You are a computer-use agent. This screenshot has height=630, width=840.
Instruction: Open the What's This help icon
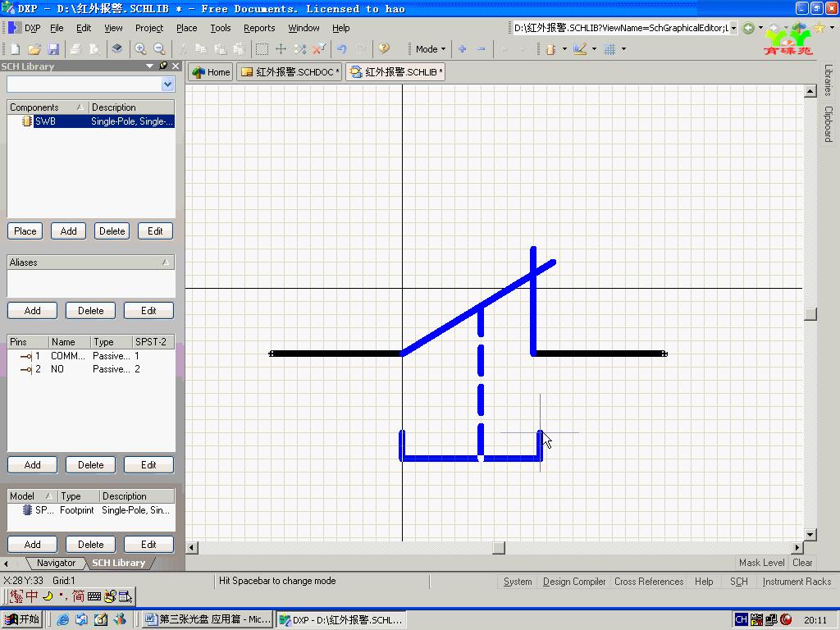click(384, 49)
